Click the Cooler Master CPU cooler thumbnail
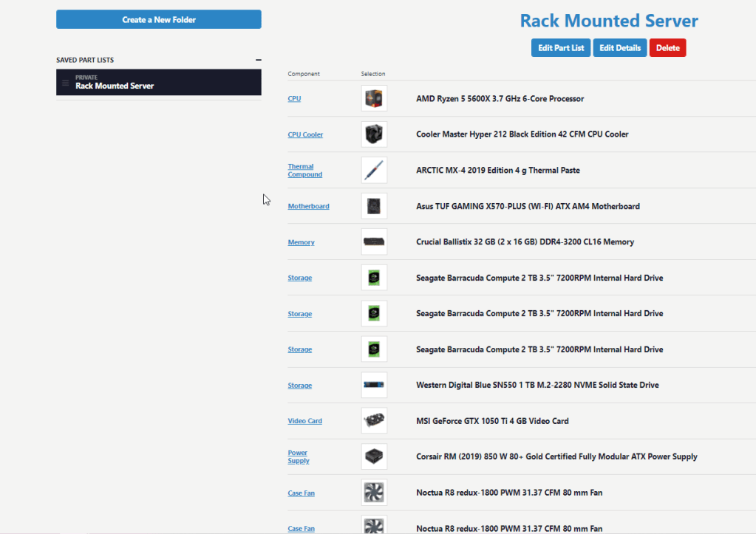Screen dimensions: 756x534 pos(374,134)
